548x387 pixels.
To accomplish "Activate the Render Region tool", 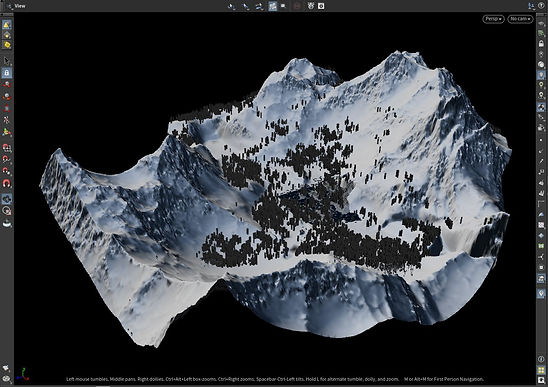I will (7, 211).
